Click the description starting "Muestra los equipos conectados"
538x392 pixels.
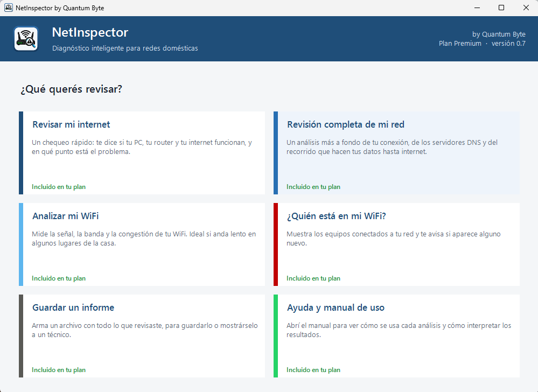pyautogui.click(x=394, y=239)
